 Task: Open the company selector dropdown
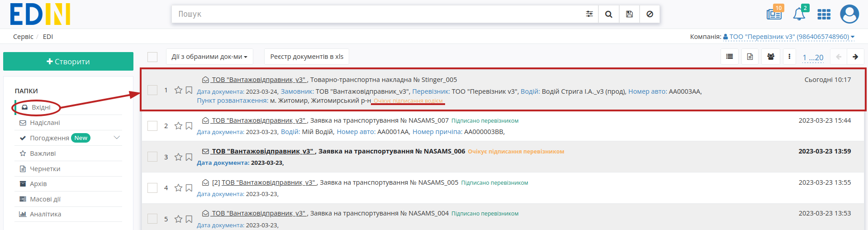click(789, 37)
